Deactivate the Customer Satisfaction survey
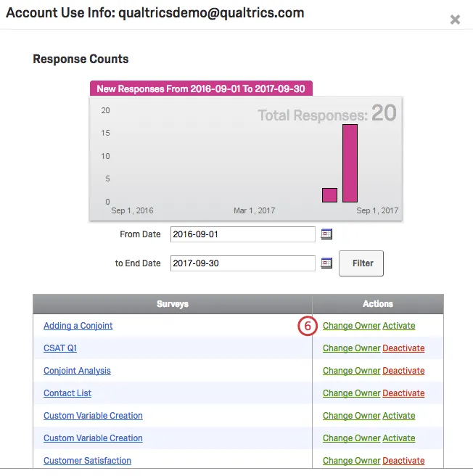The image size is (473, 476). 403,461
